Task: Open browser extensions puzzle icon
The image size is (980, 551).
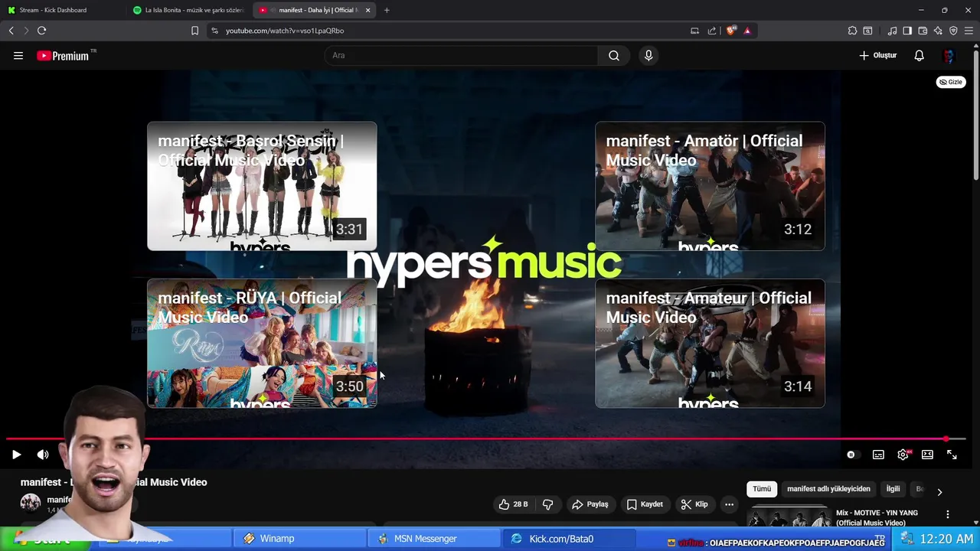Action: (x=852, y=31)
